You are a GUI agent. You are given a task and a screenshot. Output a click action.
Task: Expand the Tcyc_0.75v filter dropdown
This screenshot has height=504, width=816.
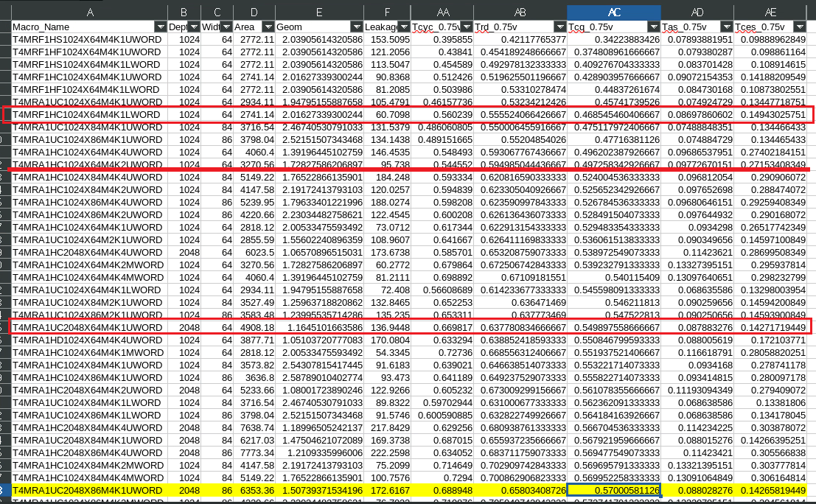[x=466, y=27]
